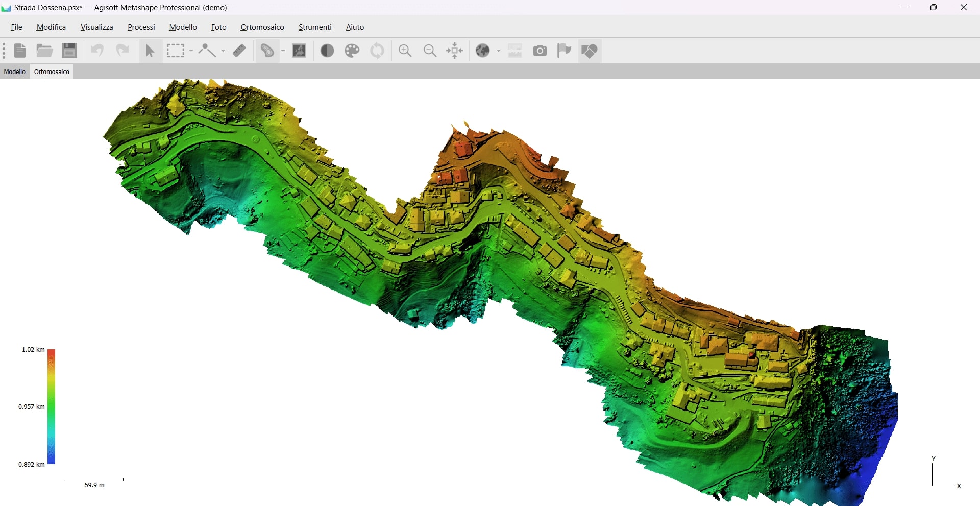
Task: Toggle the show shapes button
Action: [x=590, y=51]
